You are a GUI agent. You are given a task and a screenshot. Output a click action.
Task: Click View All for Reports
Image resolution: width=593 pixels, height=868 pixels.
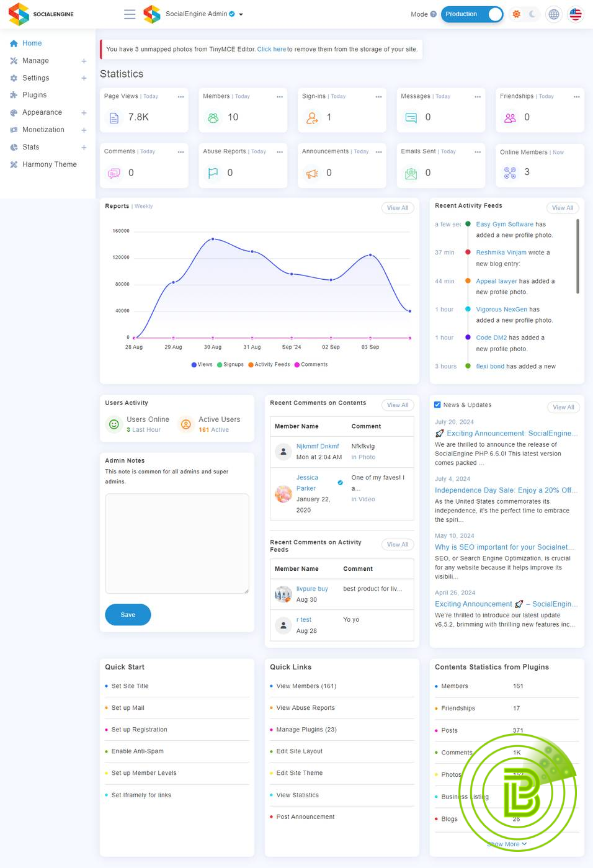click(398, 208)
